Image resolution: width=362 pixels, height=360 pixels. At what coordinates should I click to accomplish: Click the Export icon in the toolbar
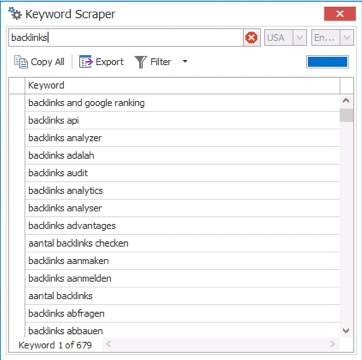[x=85, y=62]
